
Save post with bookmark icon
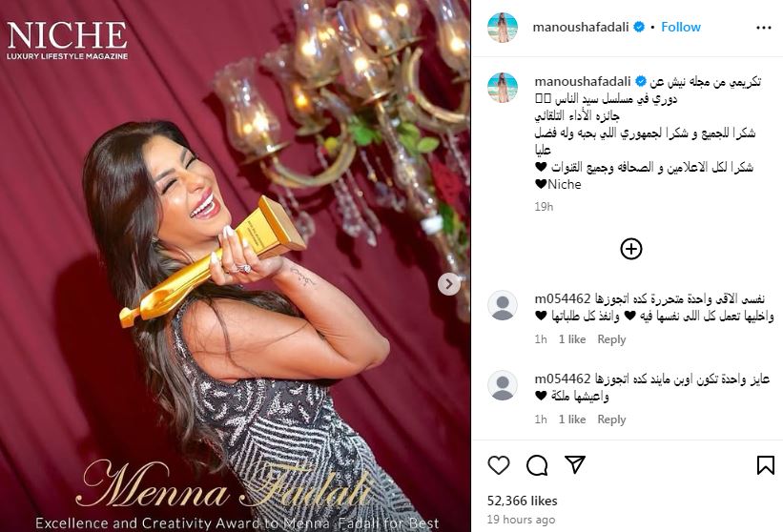[x=766, y=465]
